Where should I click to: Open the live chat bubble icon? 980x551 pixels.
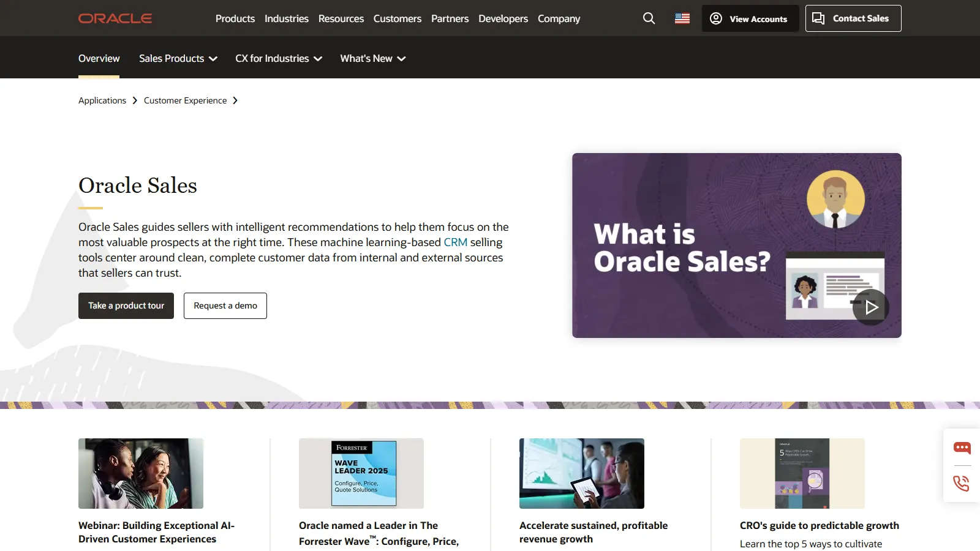click(962, 448)
